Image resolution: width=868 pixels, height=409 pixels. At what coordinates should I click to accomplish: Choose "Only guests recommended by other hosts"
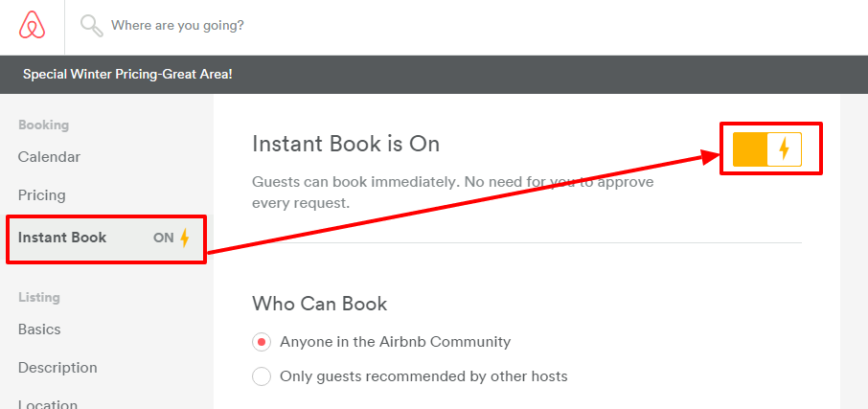click(262, 376)
